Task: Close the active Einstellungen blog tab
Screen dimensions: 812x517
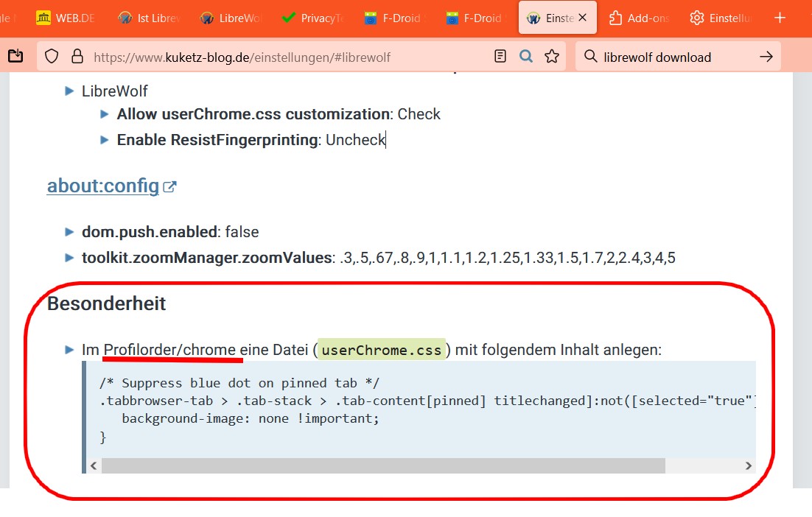Action: (x=583, y=18)
